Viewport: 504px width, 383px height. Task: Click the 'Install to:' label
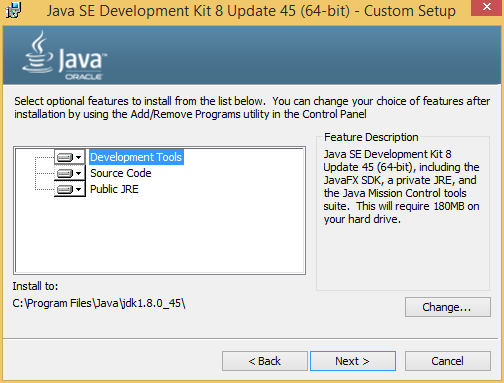pos(35,286)
